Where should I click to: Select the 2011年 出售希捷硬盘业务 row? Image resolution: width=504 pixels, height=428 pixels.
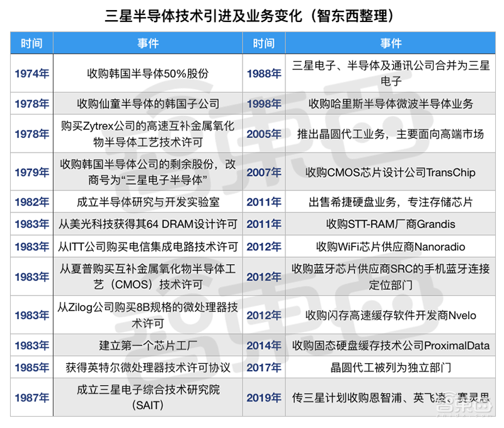(x=391, y=202)
